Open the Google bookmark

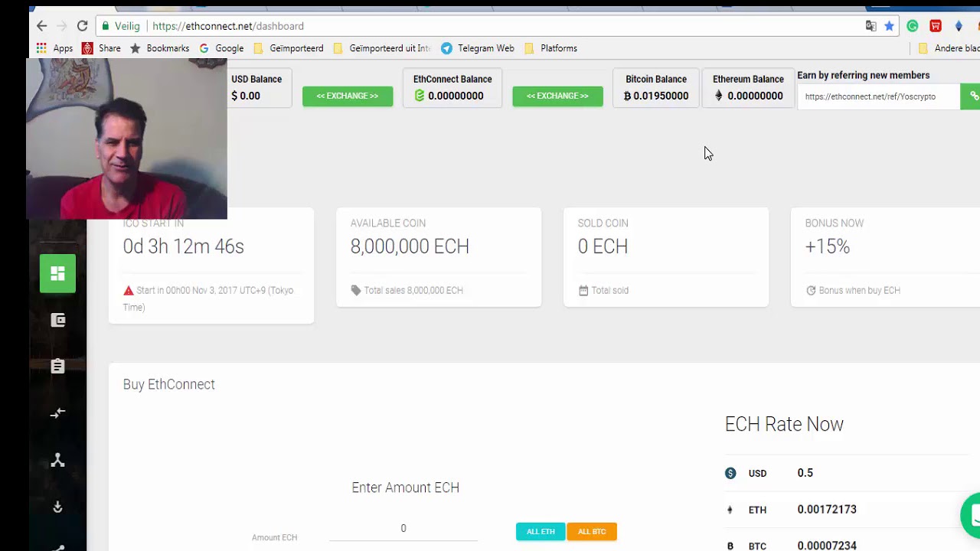pyautogui.click(x=221, y=48)
